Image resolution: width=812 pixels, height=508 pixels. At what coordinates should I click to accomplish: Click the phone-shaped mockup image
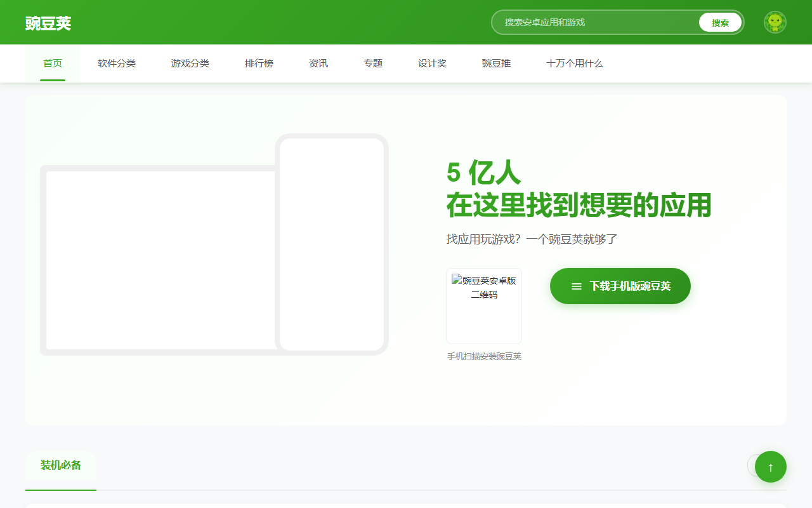[332, 244]
